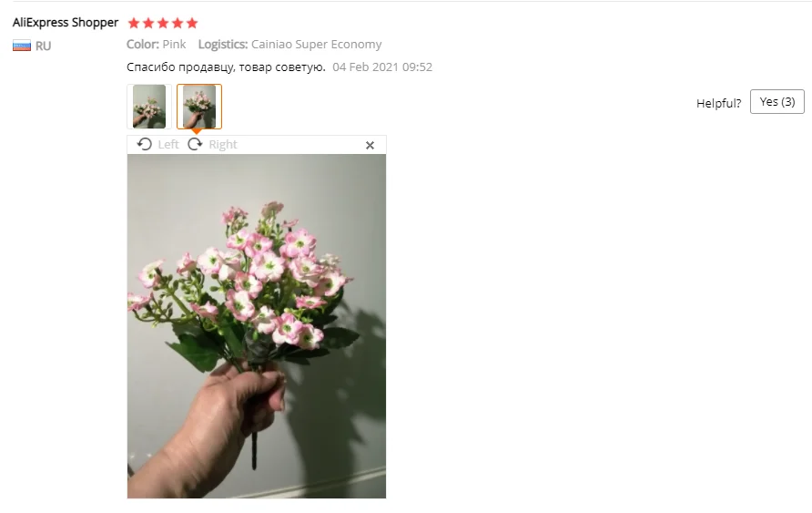The height and width of the screenshot is (513, 812).
Task: Click the Color: Pink attribute
Action: (157, 45)
